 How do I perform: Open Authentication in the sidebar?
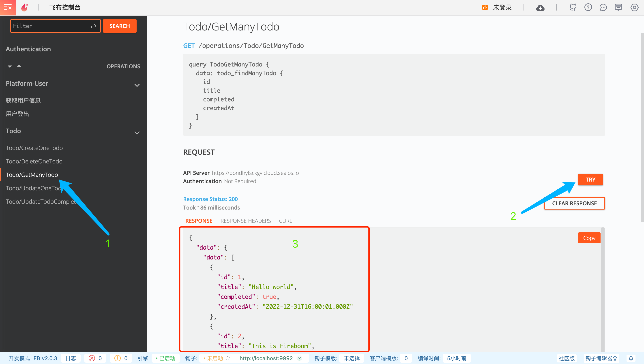[x=28, y=49]
